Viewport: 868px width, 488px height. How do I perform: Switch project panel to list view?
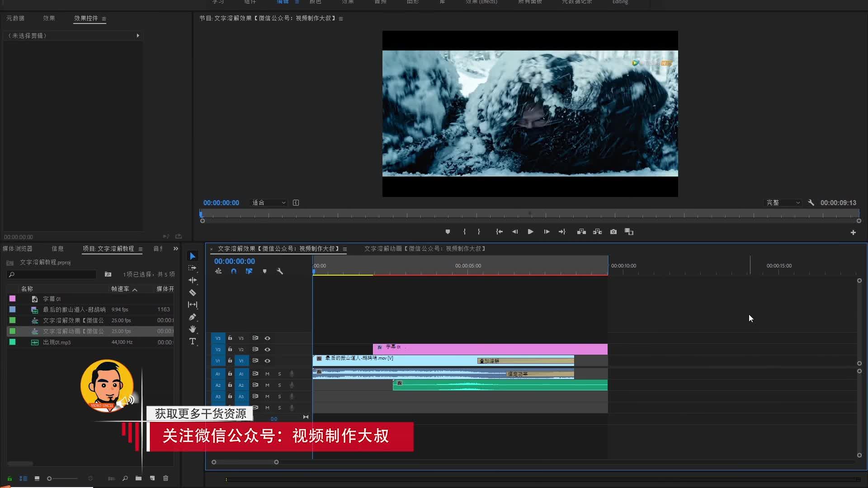23,478
